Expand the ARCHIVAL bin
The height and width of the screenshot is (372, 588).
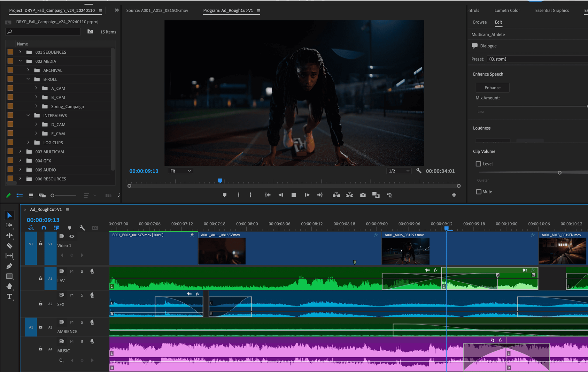[x=28, y=70]
